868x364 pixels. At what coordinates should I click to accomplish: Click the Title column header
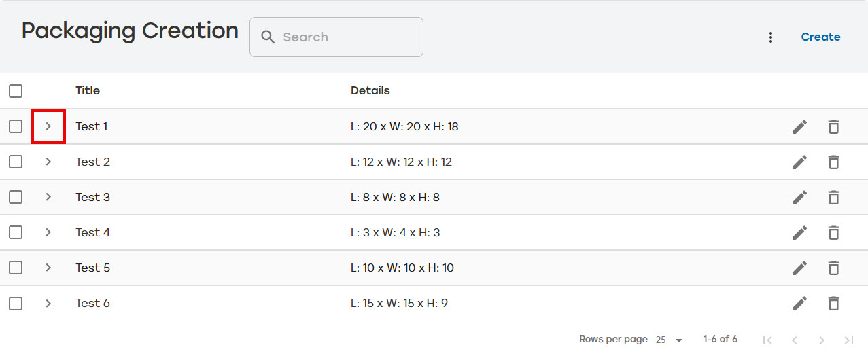(88, 90)
